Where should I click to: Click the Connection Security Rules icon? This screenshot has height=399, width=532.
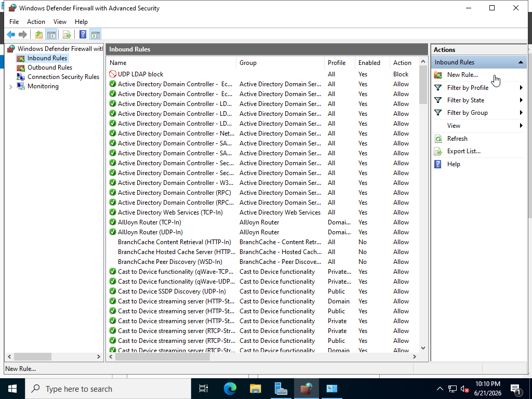click(21, 77)
